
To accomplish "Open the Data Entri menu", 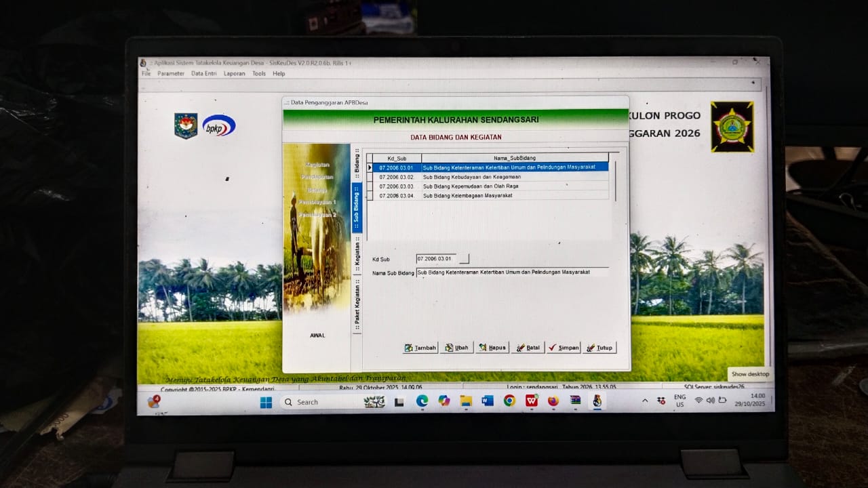I will 203,73.
